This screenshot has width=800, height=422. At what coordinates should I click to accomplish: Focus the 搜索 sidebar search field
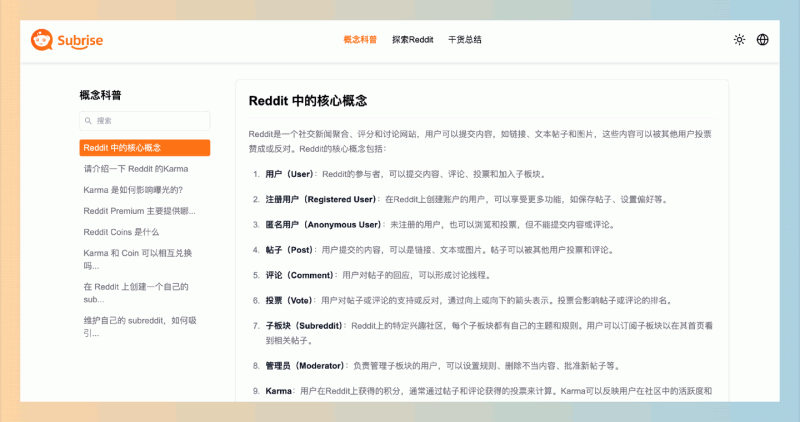tap(144, 121)
